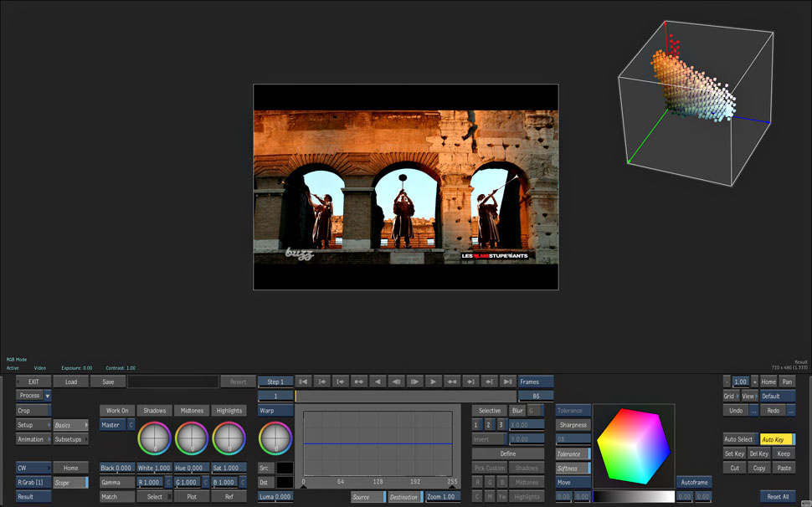812x507 pixels.
Task: Toggle the Scope button
Action: click(x=70, y=483)
